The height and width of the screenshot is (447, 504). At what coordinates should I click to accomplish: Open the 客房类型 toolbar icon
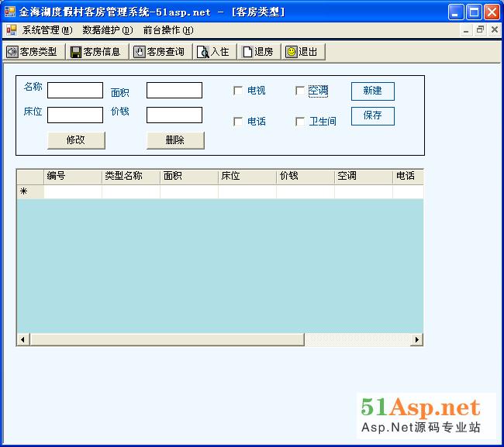pos(12,52)
